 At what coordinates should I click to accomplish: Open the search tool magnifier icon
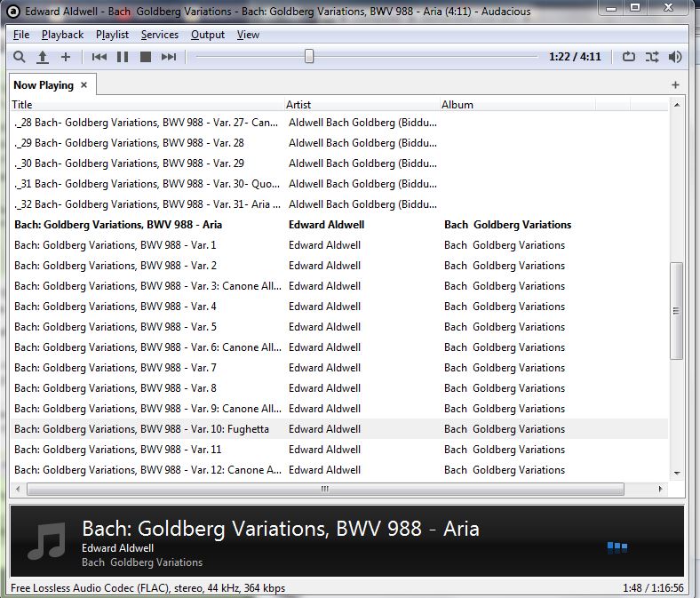point(19,57)
